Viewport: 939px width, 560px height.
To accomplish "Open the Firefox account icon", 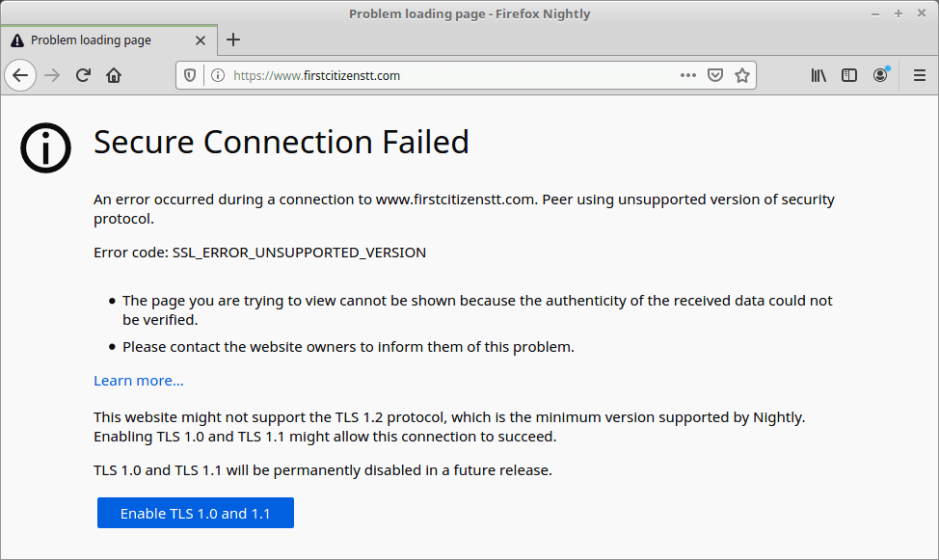I will (880, 75).
